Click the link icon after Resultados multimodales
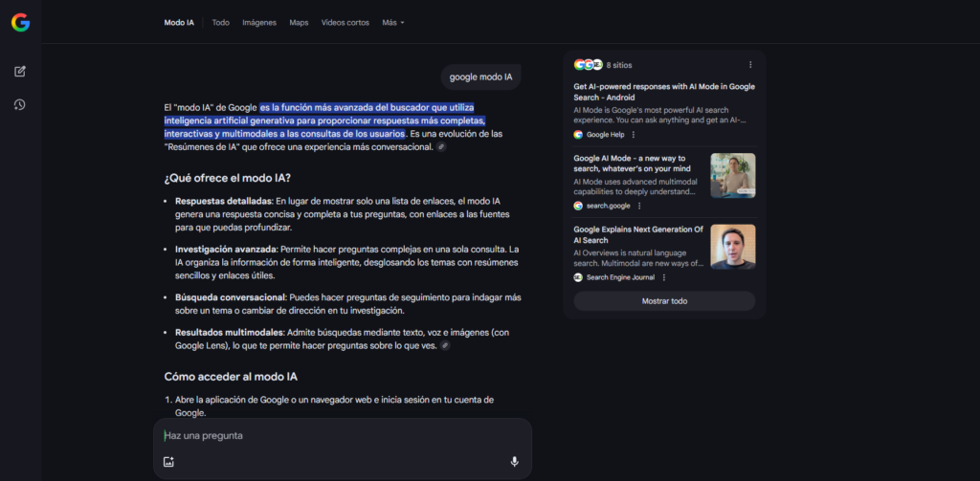The height and width of the screenshot is (481, 980). pos(445,345)
